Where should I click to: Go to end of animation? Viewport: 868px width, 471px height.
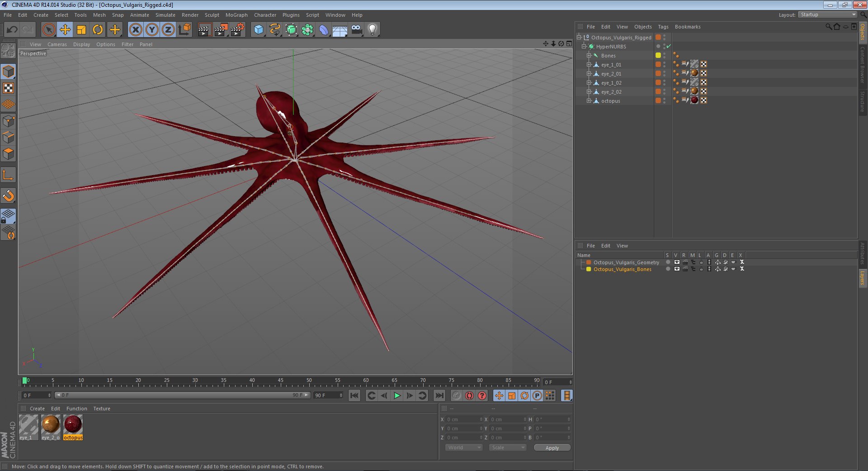point(439,395)
